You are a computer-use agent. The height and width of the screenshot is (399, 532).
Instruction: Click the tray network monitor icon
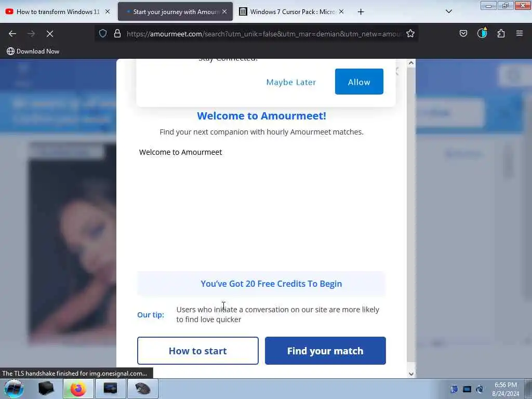tap(467, 389)
